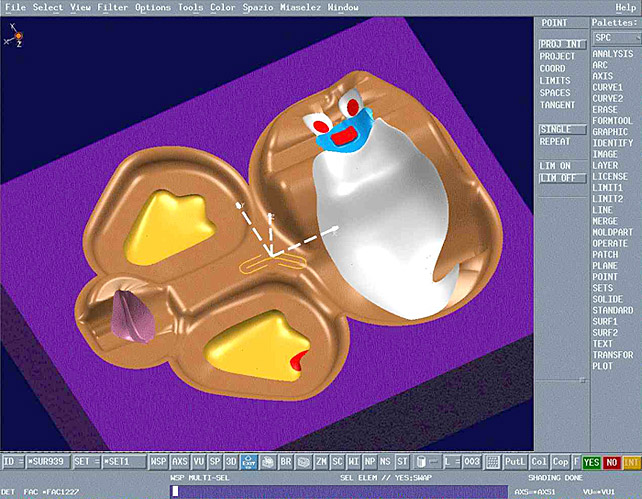Enable REPEAT mode

click(x=555, y=142)
